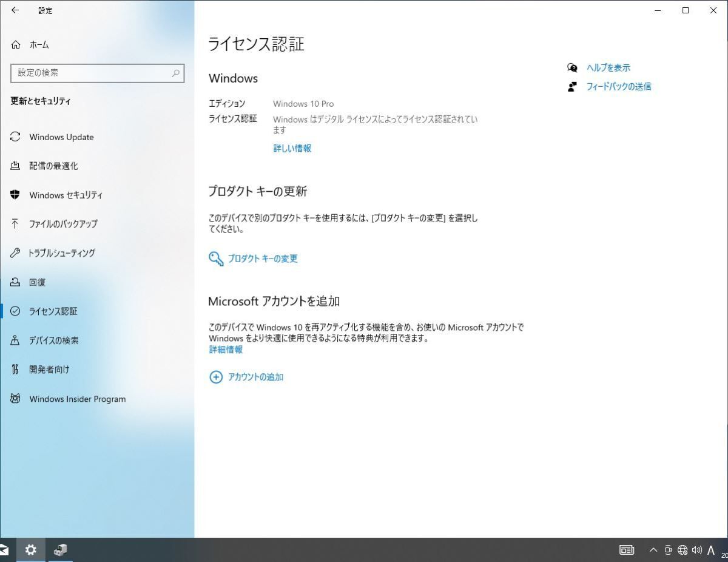Close the Settings window

coord(713,10)
